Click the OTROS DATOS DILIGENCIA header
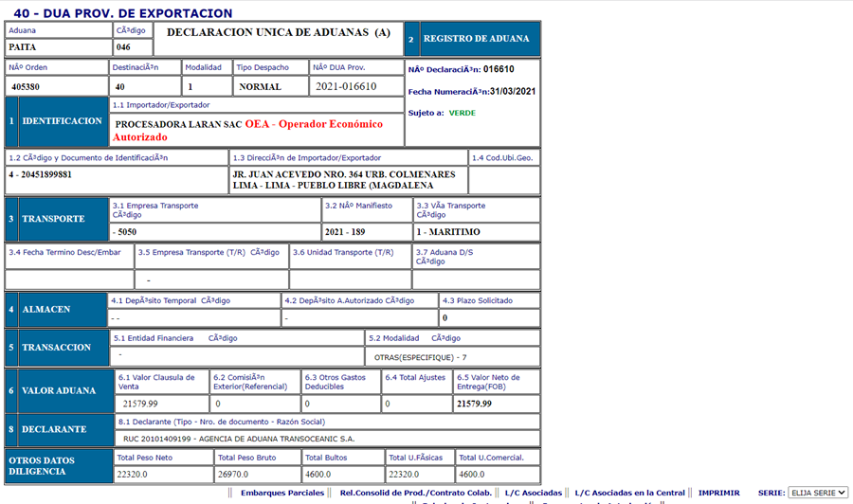The height and width of the screenshot is (504, 853). [42, 466]
